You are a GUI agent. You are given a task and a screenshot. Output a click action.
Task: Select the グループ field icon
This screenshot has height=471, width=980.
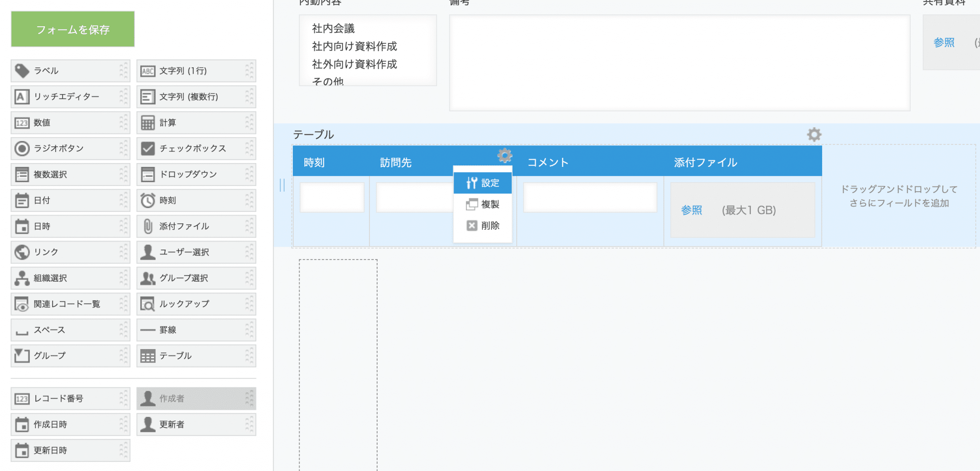coord(22,356)
